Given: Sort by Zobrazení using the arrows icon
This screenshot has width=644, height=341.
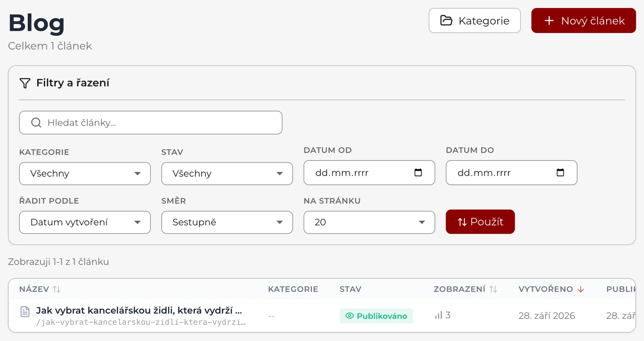Looking at the screenshot, I should [493, 289].
